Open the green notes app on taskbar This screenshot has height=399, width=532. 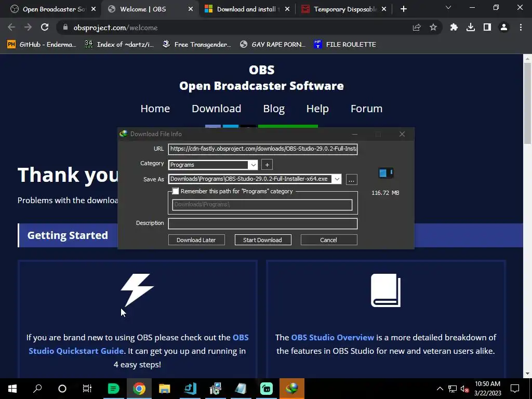(x=114, y=389)
